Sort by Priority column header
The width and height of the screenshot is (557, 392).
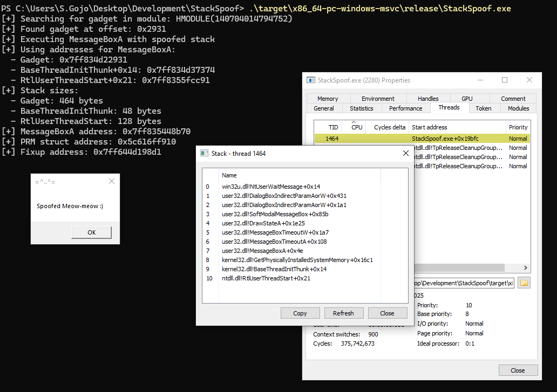click(518, 127)
